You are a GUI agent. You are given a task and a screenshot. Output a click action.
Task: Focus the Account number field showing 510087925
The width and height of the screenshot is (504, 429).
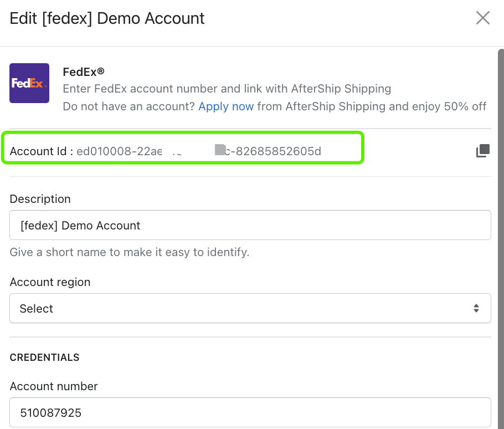250,412
